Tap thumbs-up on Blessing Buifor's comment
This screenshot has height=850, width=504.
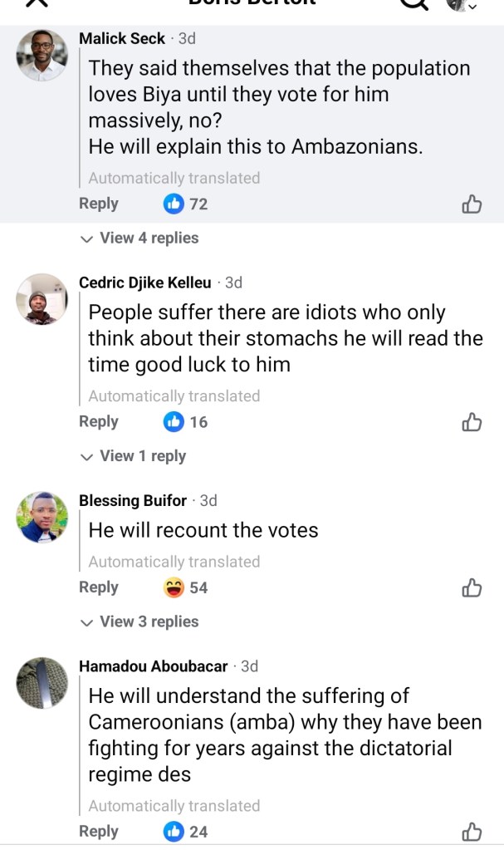coord(472,587)
